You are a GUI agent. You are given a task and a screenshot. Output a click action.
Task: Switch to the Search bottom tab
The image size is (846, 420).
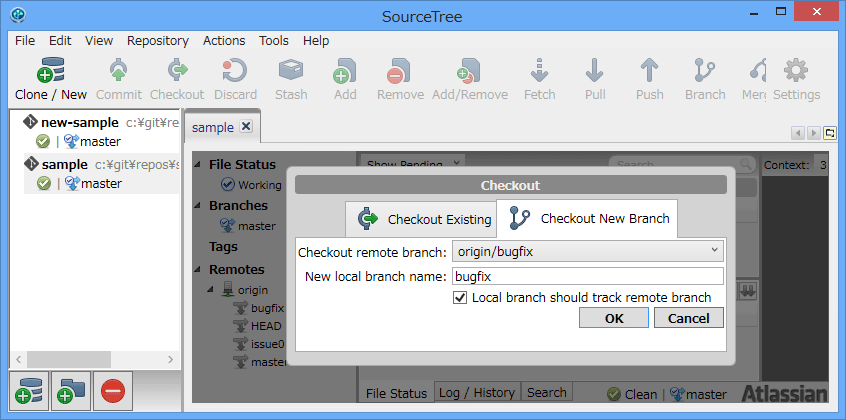(547, 392)
